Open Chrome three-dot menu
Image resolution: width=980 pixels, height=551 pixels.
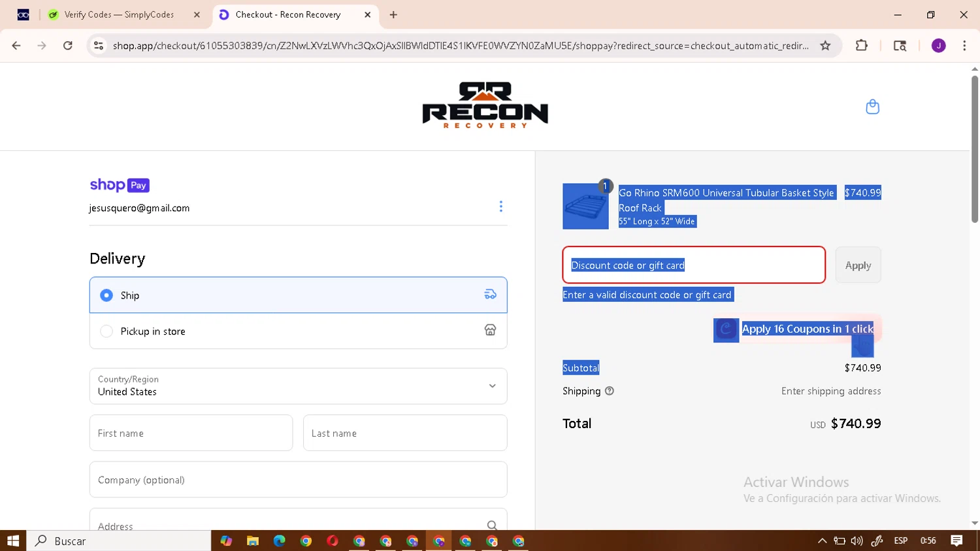click(x=964, y=46)
